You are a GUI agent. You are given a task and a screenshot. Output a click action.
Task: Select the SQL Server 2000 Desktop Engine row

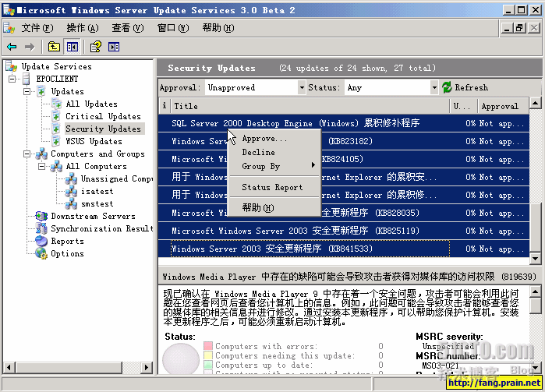coord(344,123)
